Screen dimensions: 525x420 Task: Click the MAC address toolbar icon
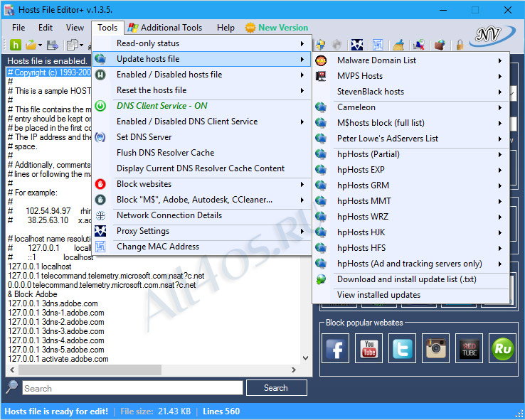tap(378, 45)
